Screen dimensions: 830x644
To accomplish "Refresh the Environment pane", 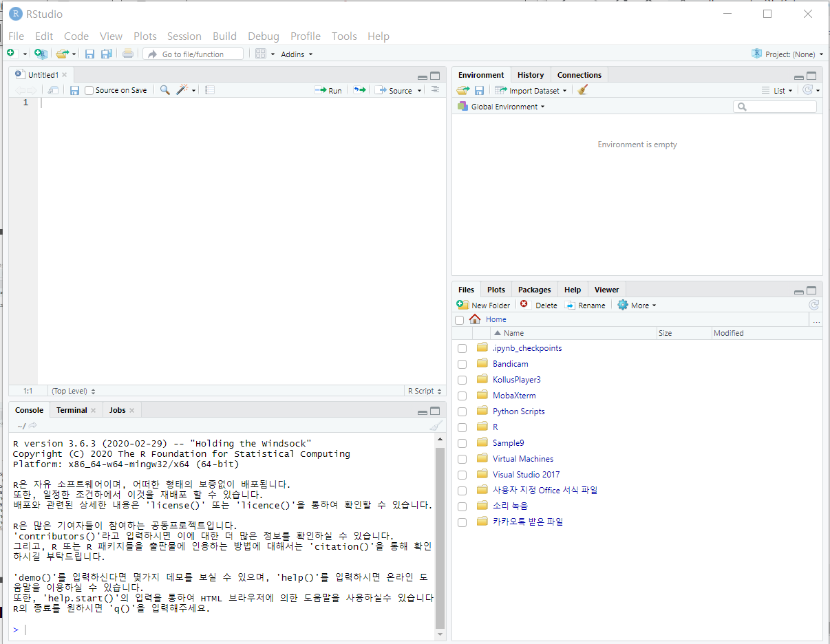I will (808, 90).
